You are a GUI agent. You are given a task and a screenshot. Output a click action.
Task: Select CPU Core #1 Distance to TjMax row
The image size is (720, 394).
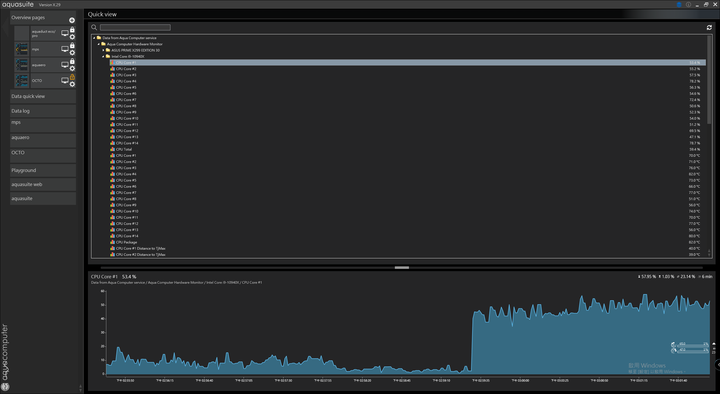408,248
